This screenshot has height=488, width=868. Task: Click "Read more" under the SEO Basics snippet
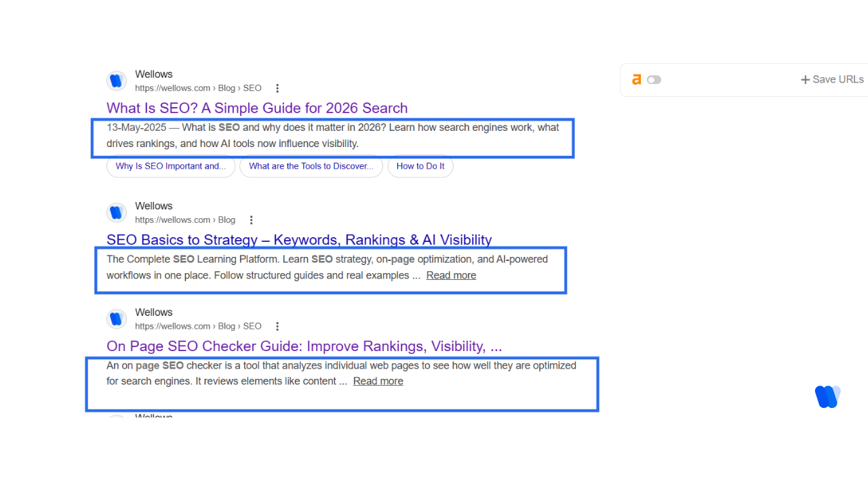pyautogui.click(x=451, y=275)
